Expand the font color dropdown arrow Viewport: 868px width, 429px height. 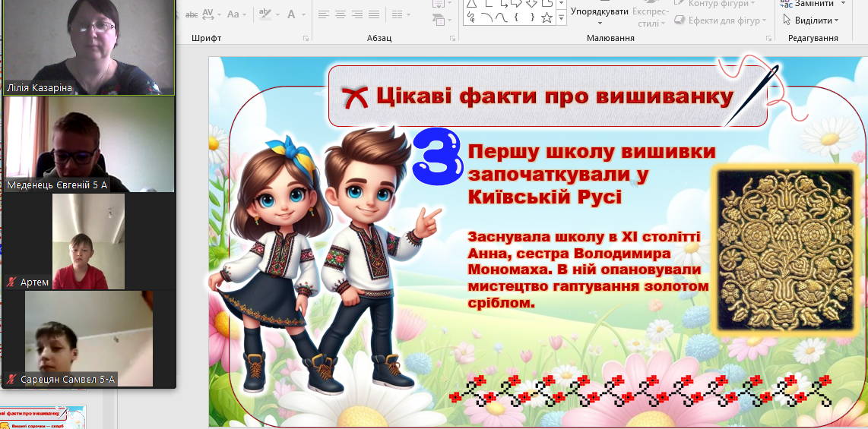pyautogui.click(x=305, y=15)
